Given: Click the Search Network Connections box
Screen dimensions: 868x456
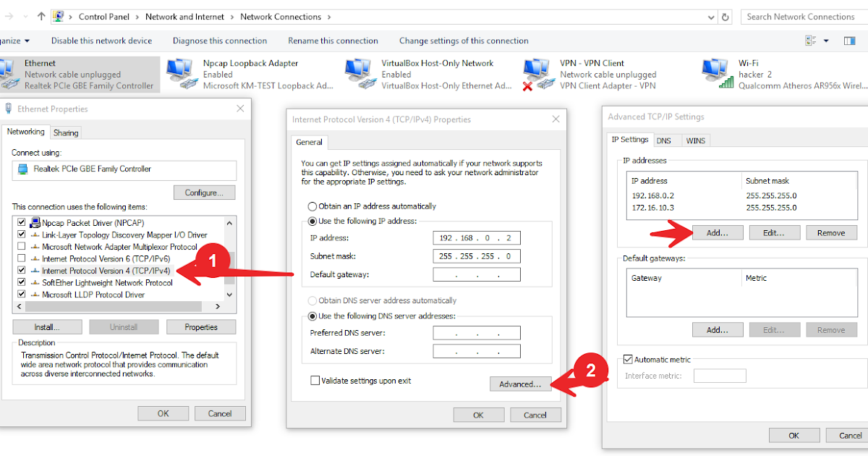Looking at the screenshot, I should (x=801, y=16).
